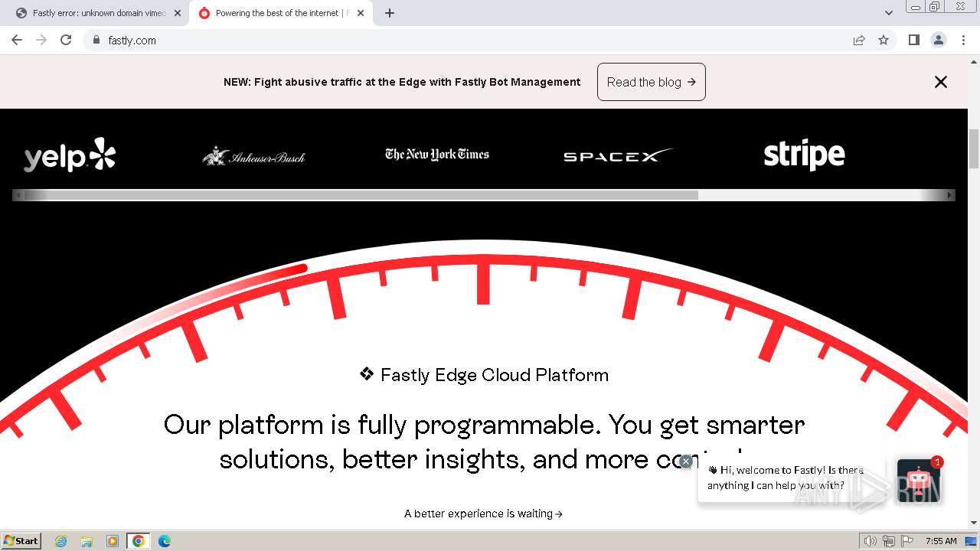
Task: Open the Fastly chatbot robot icon
Action: point(918,481)
